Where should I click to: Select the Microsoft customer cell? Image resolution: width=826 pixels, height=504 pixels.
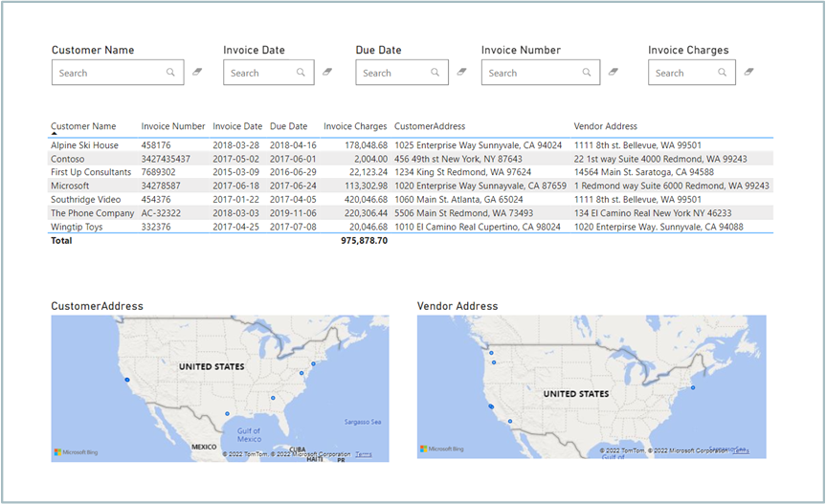[70, 186]
